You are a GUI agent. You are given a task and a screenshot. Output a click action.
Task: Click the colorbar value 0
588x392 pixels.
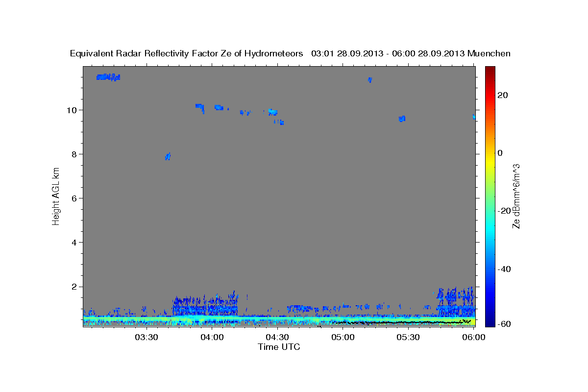point(500,153)
